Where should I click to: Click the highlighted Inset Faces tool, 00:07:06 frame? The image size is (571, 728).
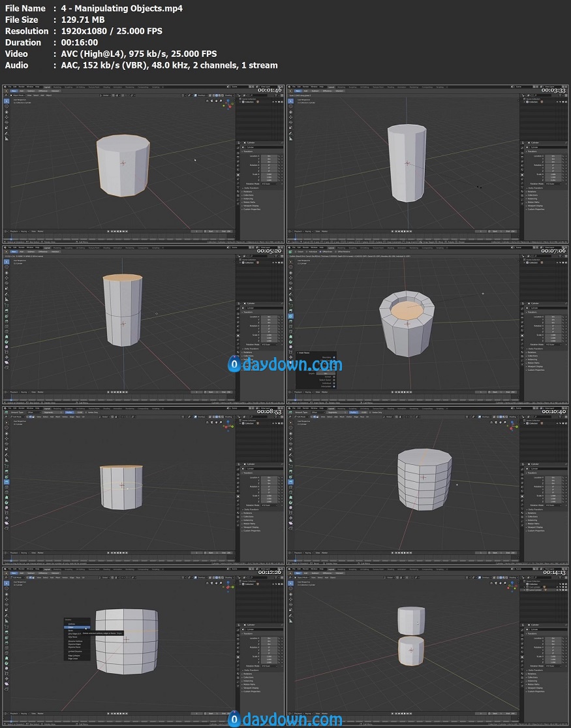(x=290, y=315)
